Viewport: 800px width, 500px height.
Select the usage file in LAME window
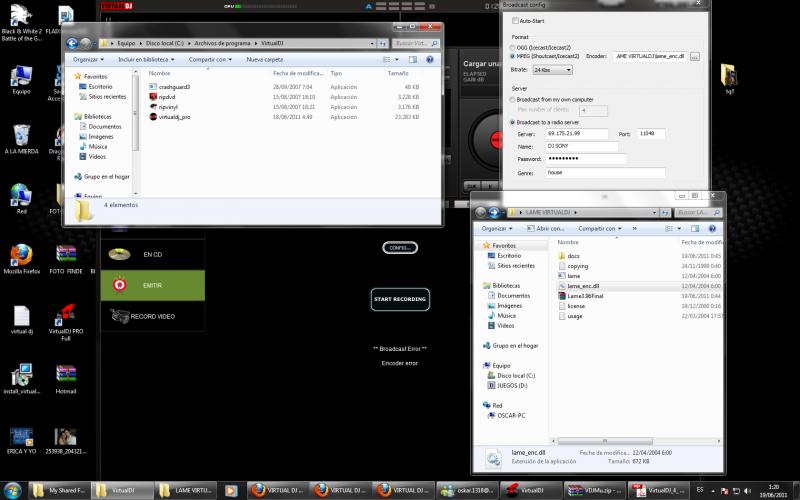(x=574, y=316)
